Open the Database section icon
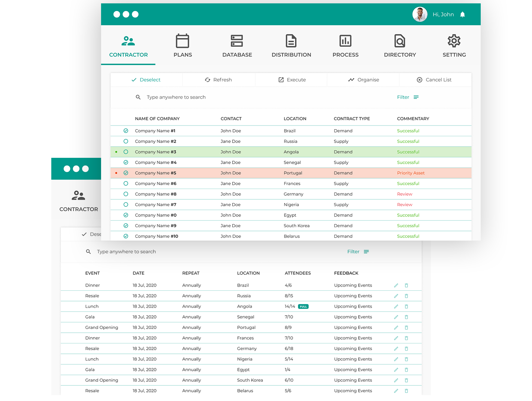532x401 pixels. point(237,41)
